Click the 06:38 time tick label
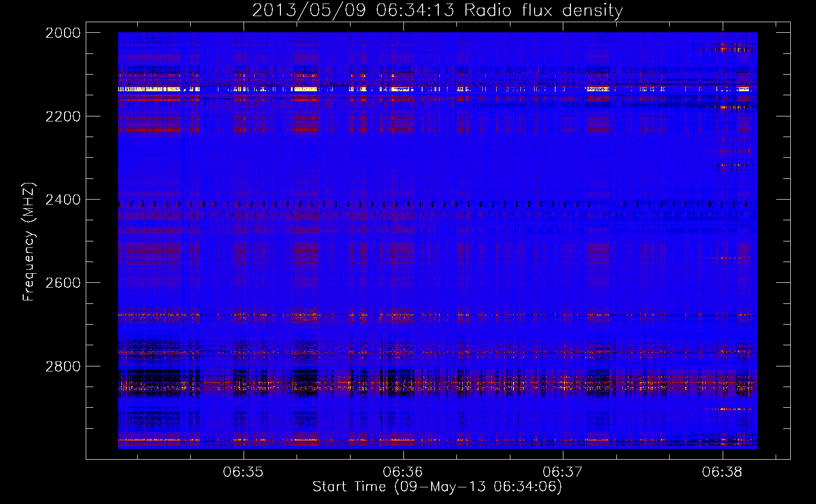The height and width of the screenshot is (504, 816). point(722,472)
